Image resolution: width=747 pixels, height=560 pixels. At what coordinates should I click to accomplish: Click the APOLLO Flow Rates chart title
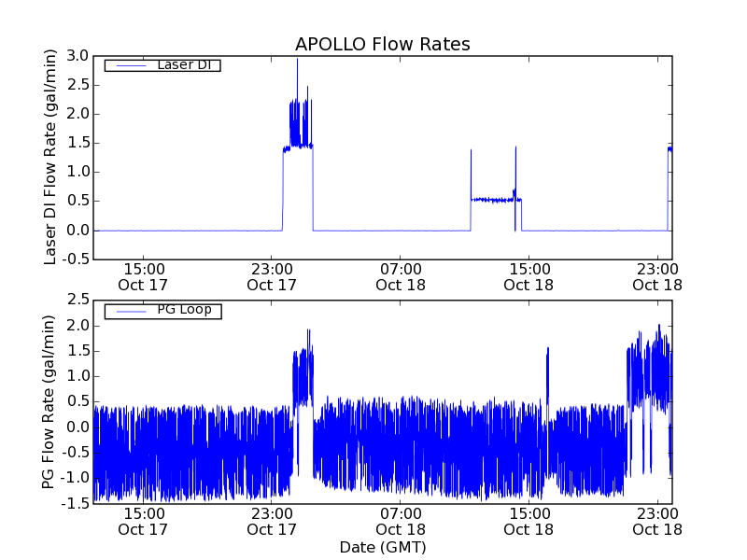(382, 44)
